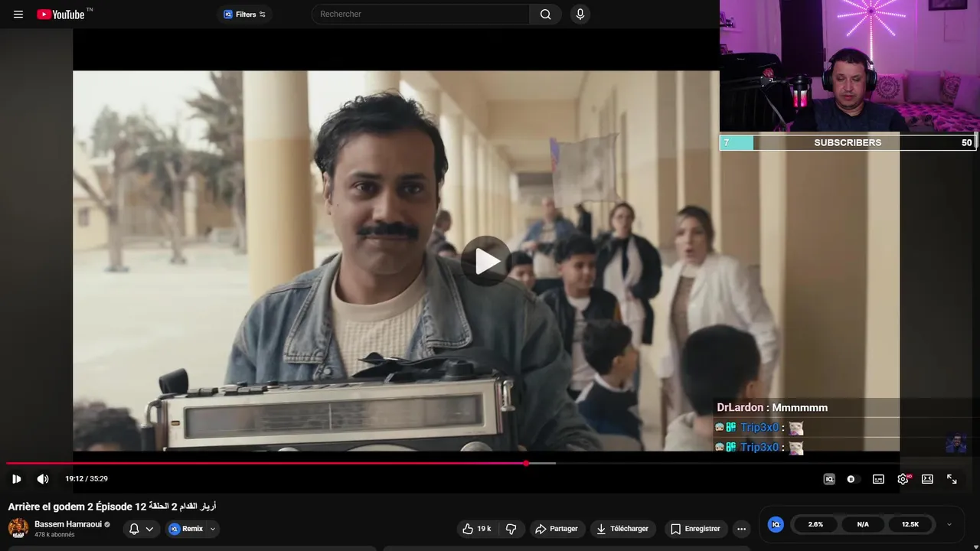Click the second Trip3x0 chat message
Screen dimensions: 980x551
[759, 448]
